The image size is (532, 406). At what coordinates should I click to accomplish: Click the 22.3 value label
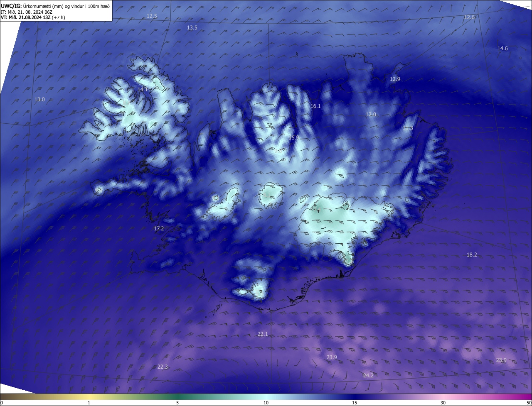pos(163,367)
